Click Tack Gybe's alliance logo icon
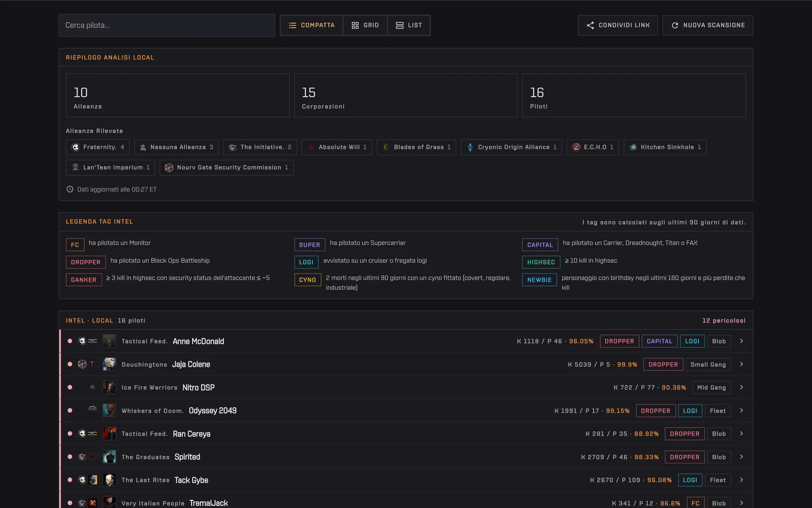Viewport: 812px width, 508px height. 82,480
